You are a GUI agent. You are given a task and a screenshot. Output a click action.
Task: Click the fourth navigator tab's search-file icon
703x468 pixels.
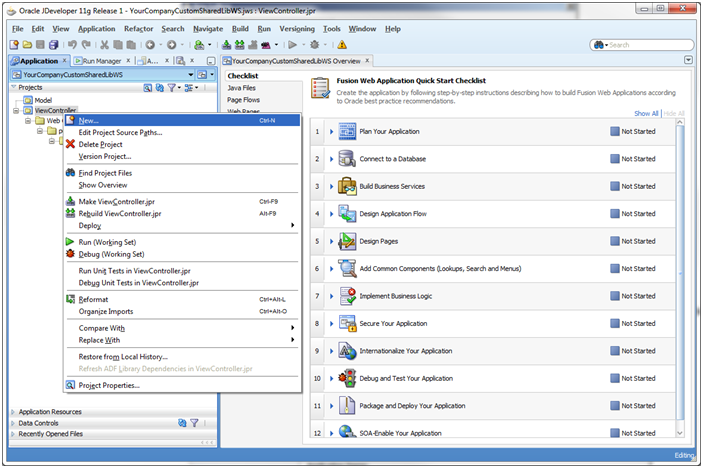pos(181,61)
